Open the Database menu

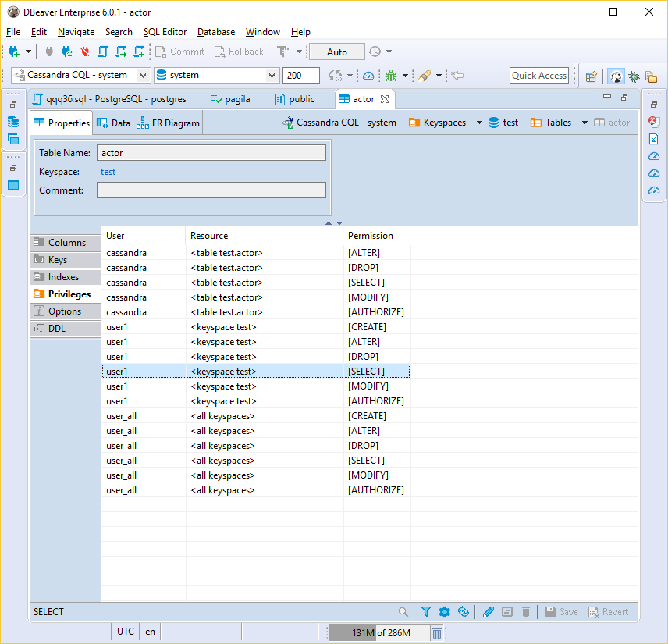(216, 32)
